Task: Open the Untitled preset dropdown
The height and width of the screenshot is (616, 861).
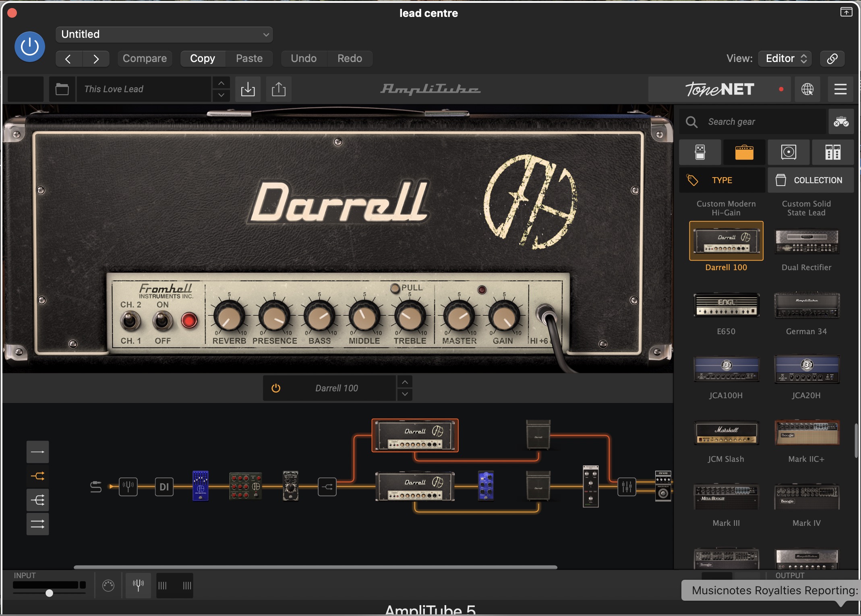Action: [x=164, y=35]
